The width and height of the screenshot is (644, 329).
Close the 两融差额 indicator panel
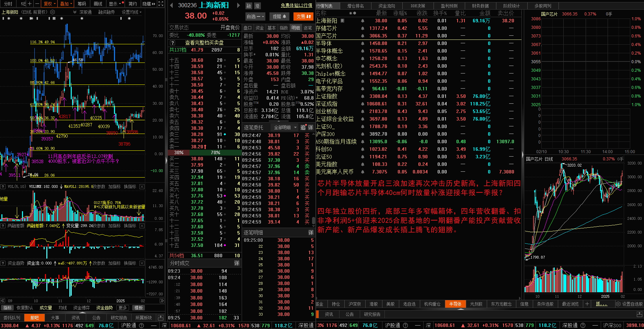[x=142, y=226]
